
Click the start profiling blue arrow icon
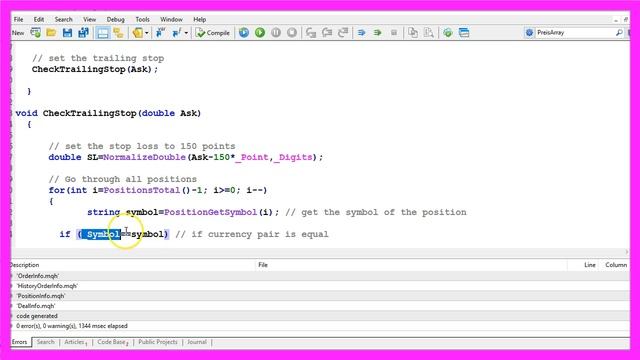point(362,33)
